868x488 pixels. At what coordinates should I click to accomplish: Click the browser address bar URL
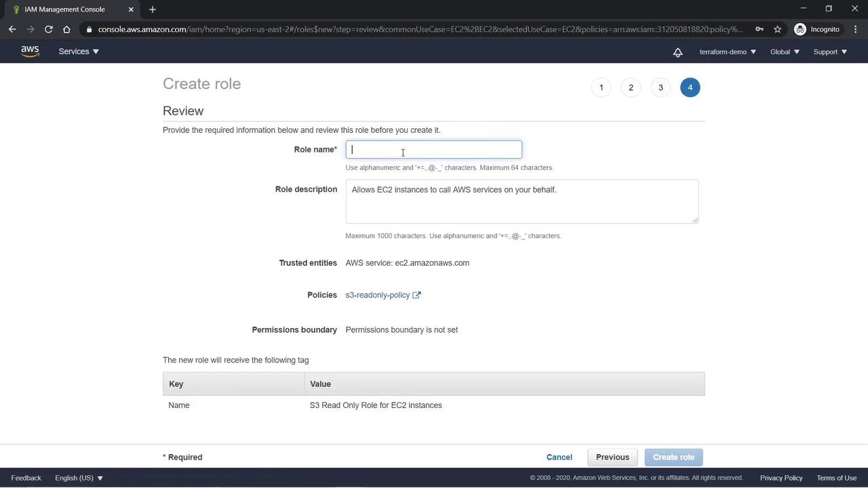click(x=420, y=29)
